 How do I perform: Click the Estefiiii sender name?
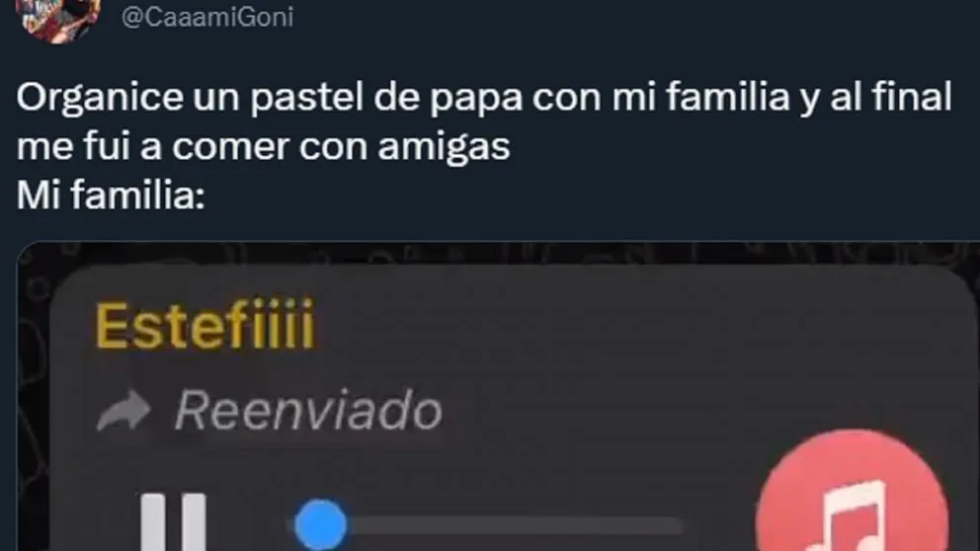pyautogui.click(x=204, y=326)
